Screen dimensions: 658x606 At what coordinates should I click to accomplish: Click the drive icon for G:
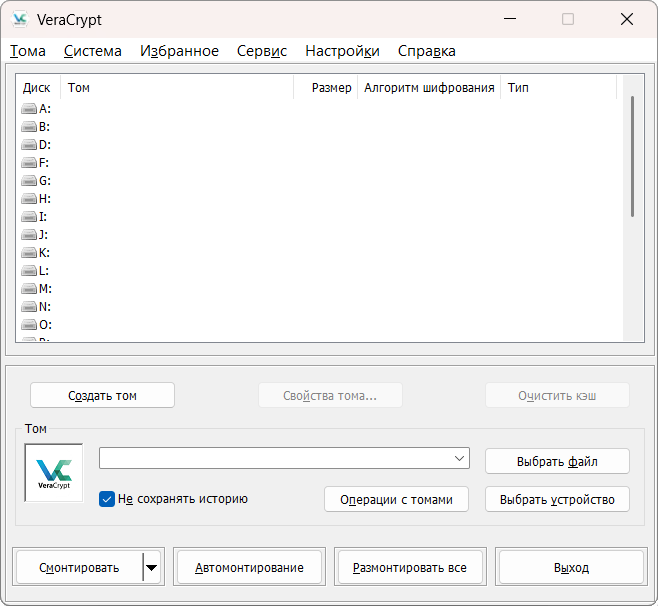(29, 181)
